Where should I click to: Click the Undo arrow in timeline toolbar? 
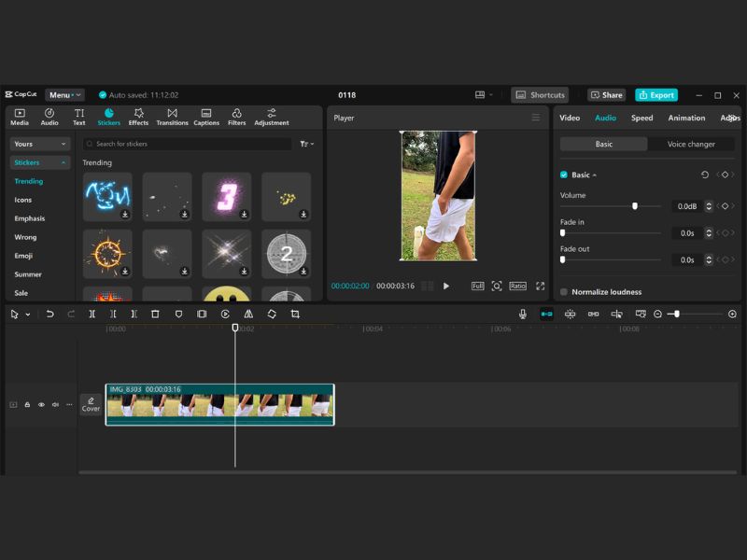pyautogui.click(x=49, y=315)
